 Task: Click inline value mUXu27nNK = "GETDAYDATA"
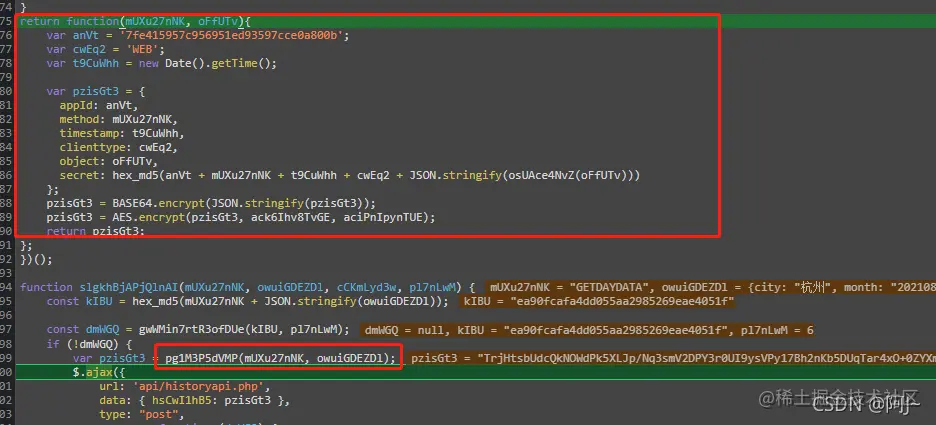click(572, 287)
